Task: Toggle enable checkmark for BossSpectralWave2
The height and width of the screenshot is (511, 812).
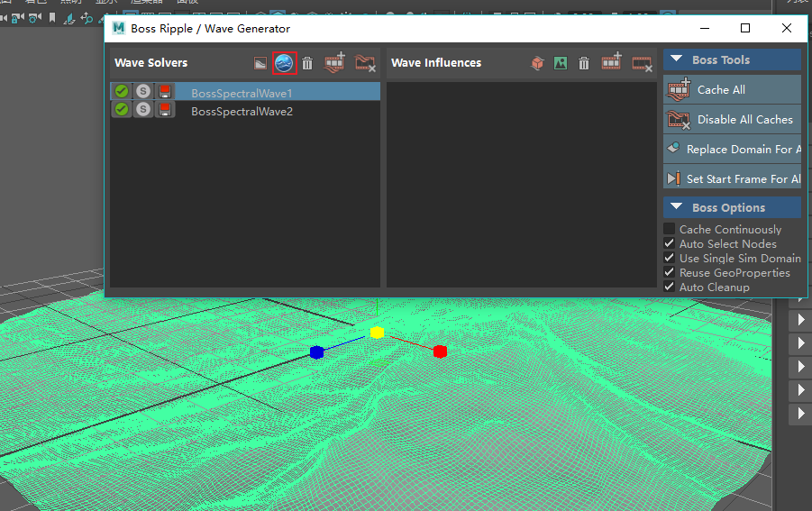Action: [x=122, y=109]
